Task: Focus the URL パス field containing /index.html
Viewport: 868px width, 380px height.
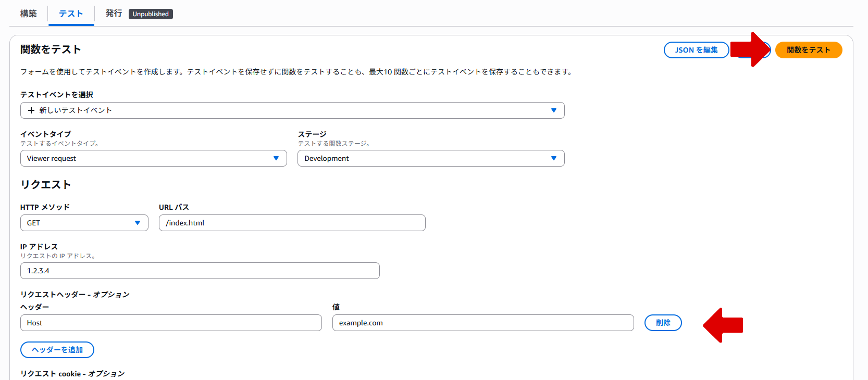Action: (292, 223)
